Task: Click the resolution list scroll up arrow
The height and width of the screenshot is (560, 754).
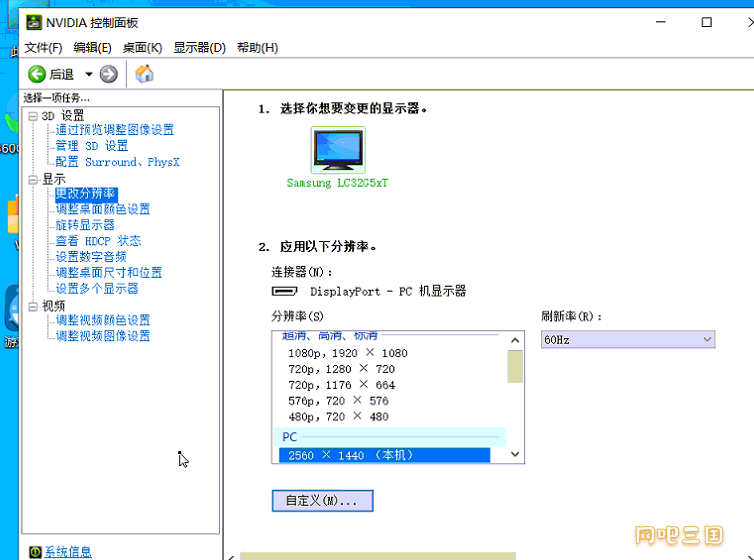Action: pos(515,340)
